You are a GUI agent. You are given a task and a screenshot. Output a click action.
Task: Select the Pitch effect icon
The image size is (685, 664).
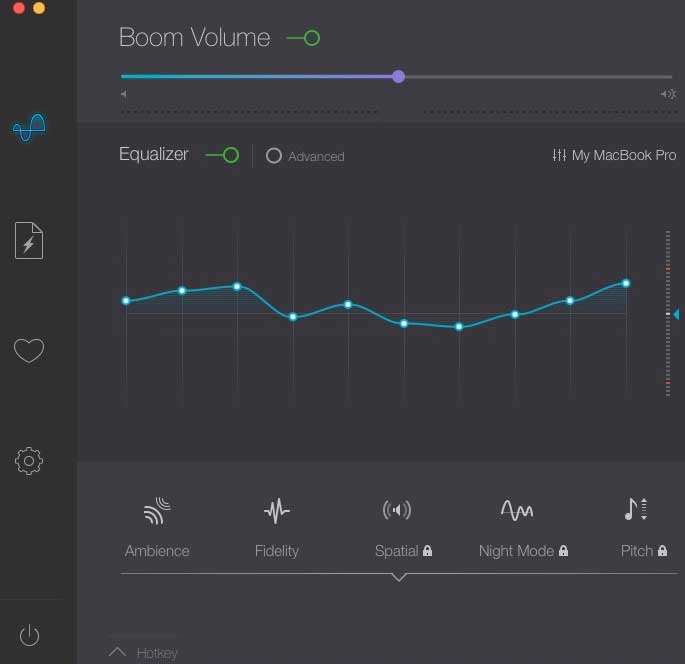click(636, 509)
